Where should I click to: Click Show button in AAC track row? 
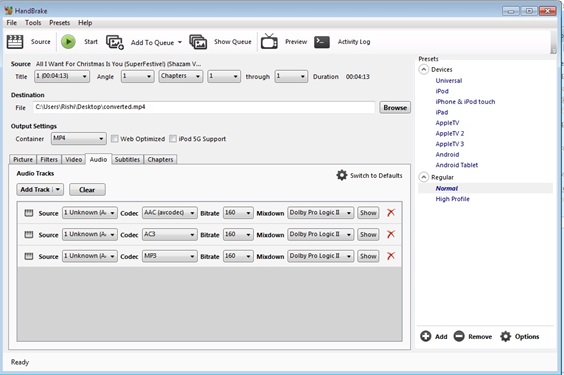(x=368, y=213)
